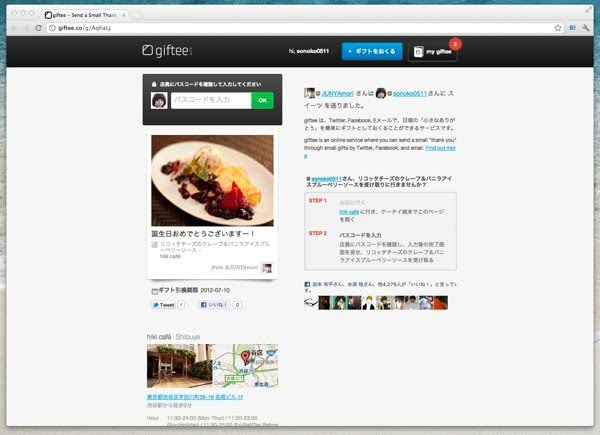Screen dimensions: 600x435
Task: Click the red notification badge
Action: (456, 43)
